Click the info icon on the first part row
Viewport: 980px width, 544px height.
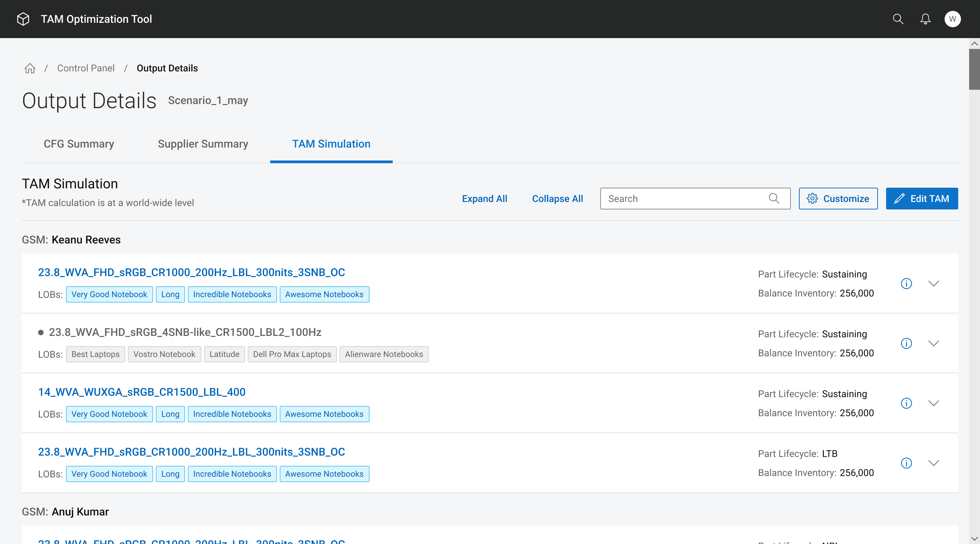pyautogui.click(x=906, y=284)
